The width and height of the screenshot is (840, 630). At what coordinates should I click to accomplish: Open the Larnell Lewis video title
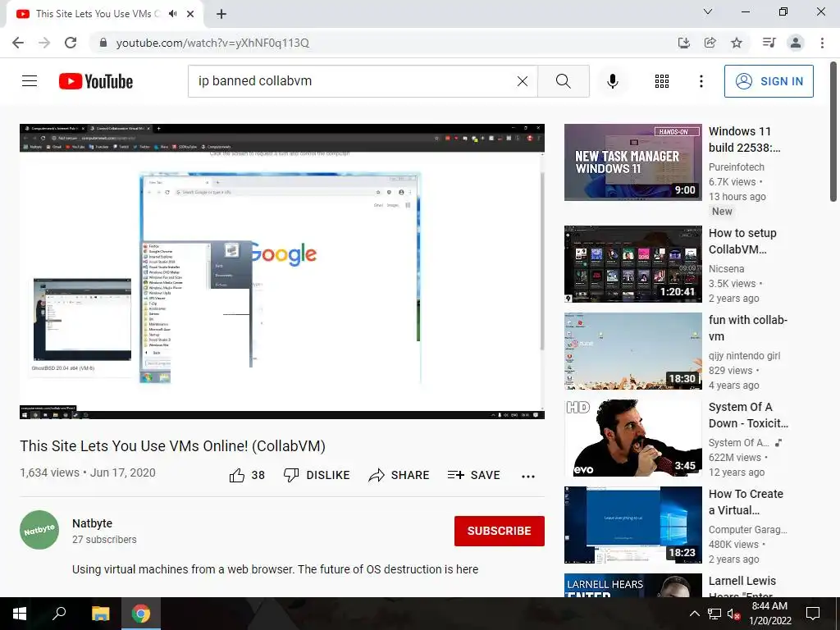click(742, 587)
